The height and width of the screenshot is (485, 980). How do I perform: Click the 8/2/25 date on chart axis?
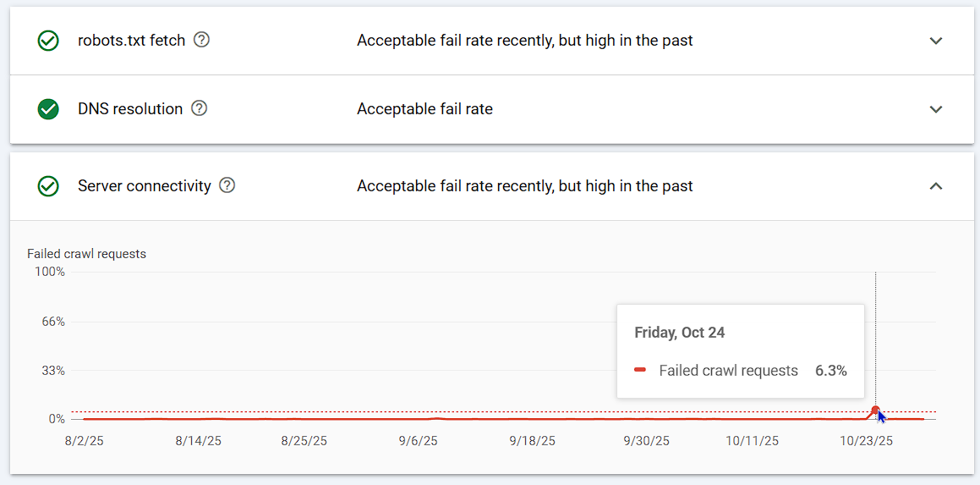pos(82,441)
